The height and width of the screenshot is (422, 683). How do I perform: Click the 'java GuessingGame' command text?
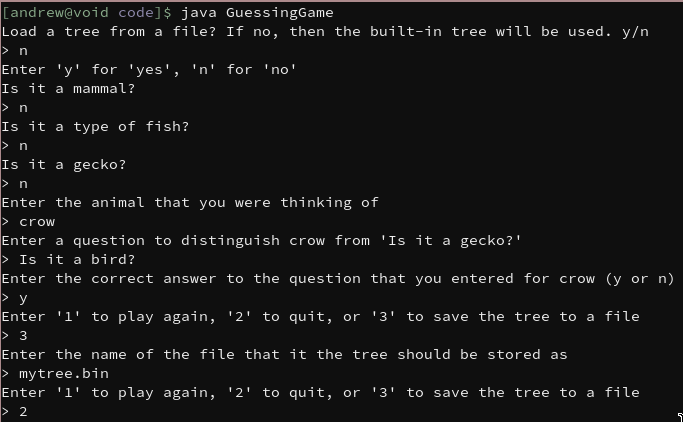257,13
